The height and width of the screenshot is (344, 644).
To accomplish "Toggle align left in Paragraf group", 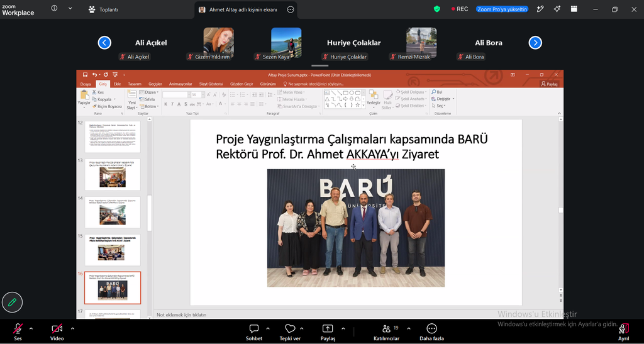I will [x=233, y=105].
